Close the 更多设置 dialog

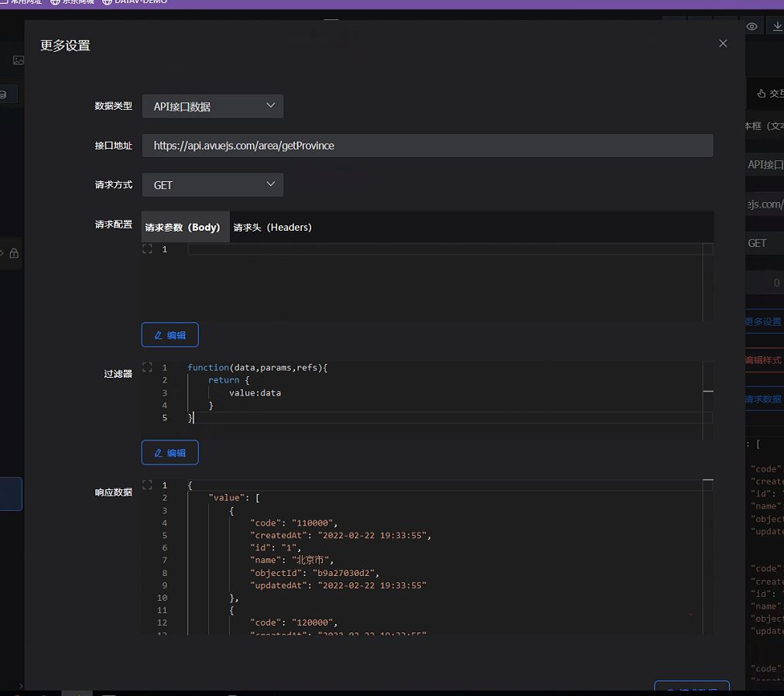[x=723, y=43]
